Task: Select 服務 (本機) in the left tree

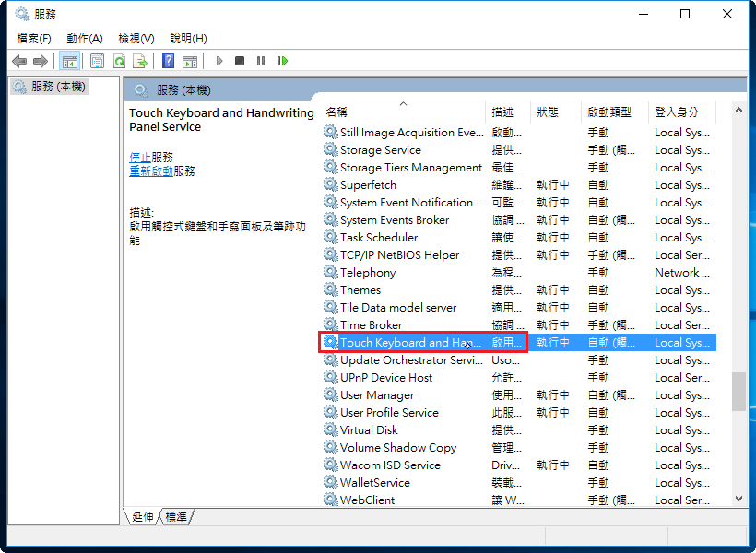Action: coord(57,87)
